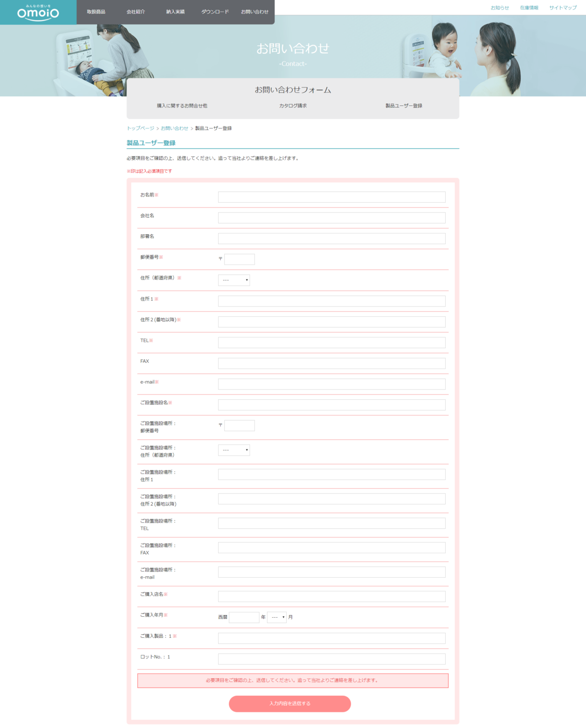Focus the ご設置施設場所 郵便番号 input
The image size is (586, 728).
point(239,425)
